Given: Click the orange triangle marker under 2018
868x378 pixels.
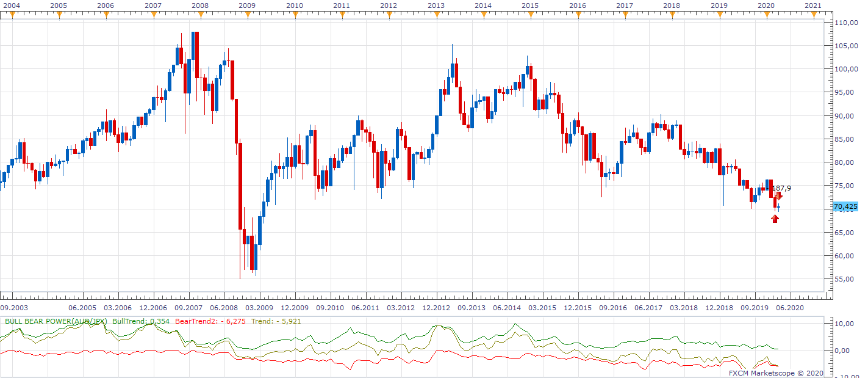Looking at the screenshot, I should pyautogui.click(x=672, y=14).
